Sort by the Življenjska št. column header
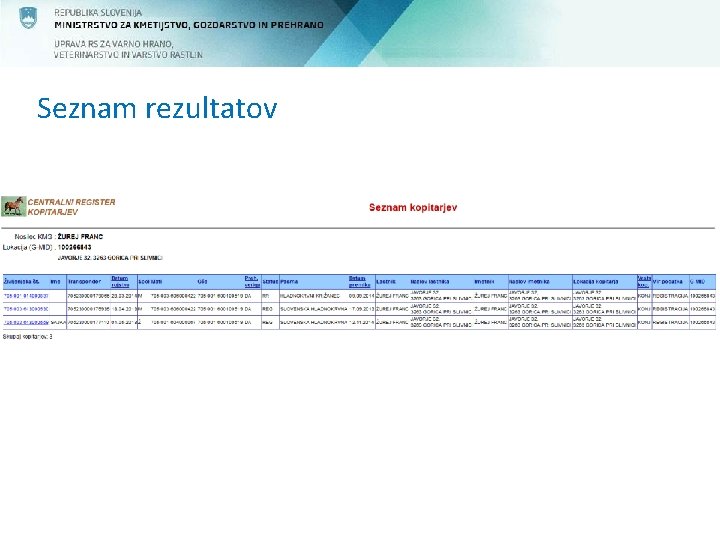The height and width of the screenshot is (540, 720). (x=22, y=281)
